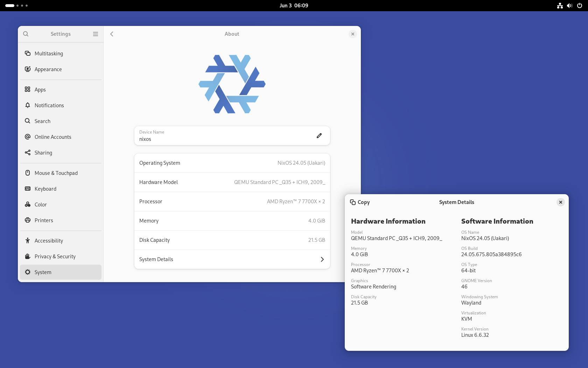Close the About settings window

pos(353,34)
